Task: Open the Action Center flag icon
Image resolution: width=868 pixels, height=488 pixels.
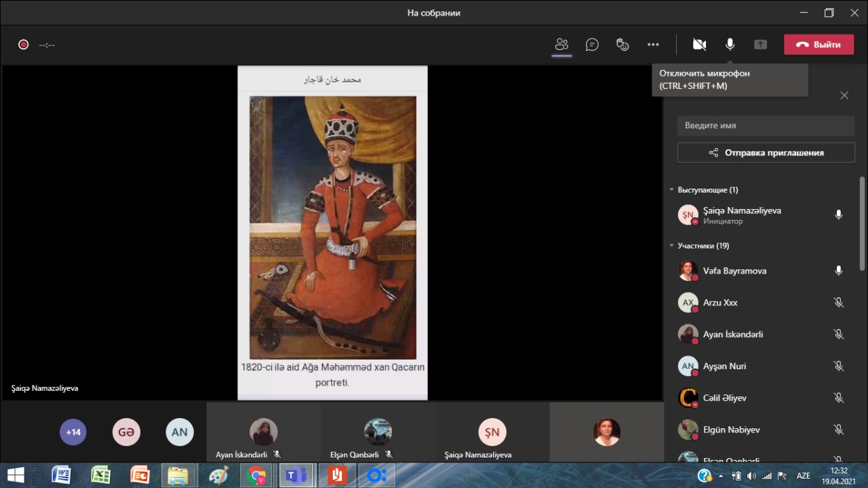Action: pos(783,475)
